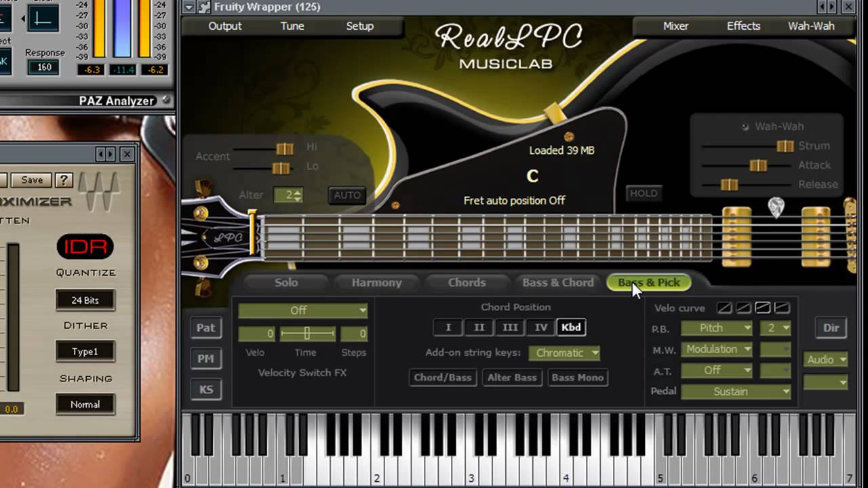
Task: Click the neck pickup on the guitar
Action: pyautogui.click(x=736, y=237)
